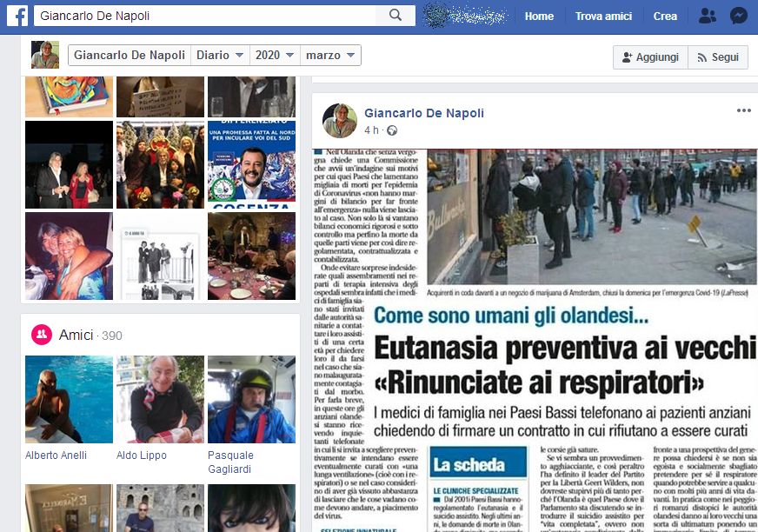Click the small profile picture in the timeline header
Screen dimensions: 758x532
[x=45, y=55]
